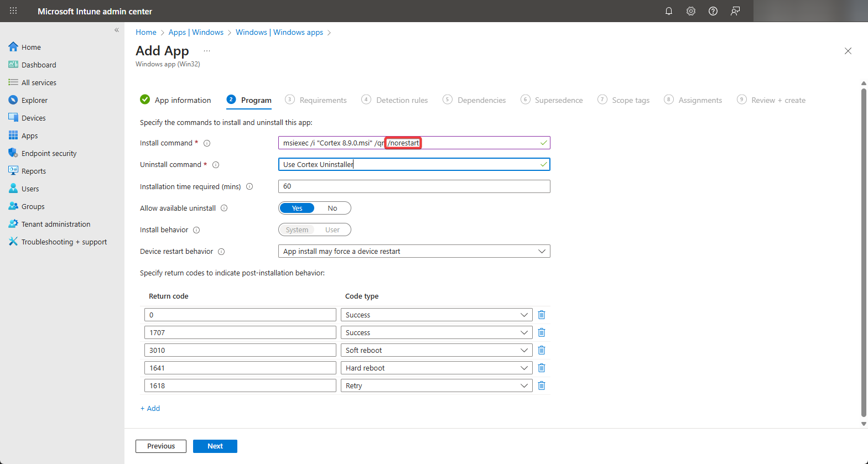
Task: Open Endpoint security from sidebar
Action: pyautogui.click(x=49, y=153)
